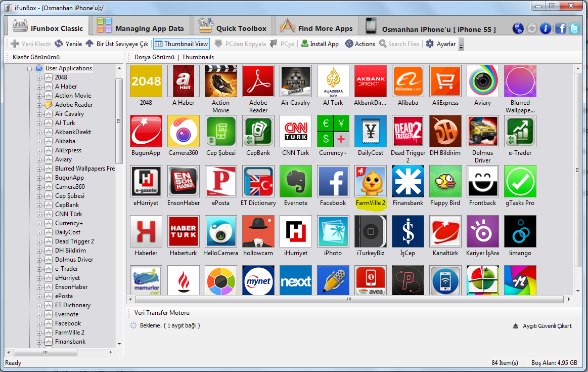Switch to Managing App Data tab

(140, 26)
